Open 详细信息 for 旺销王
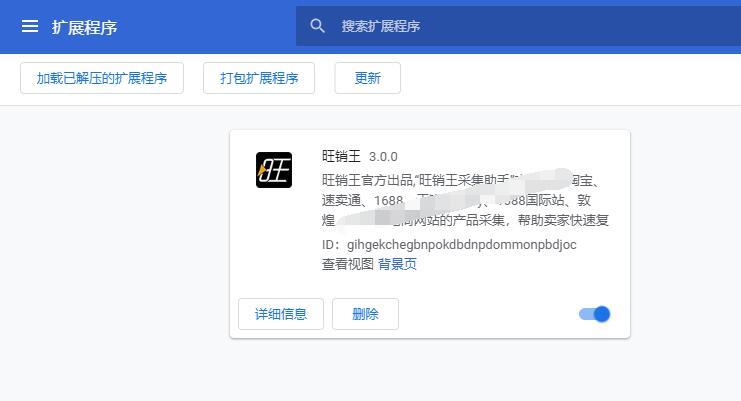 coord(281,314)
